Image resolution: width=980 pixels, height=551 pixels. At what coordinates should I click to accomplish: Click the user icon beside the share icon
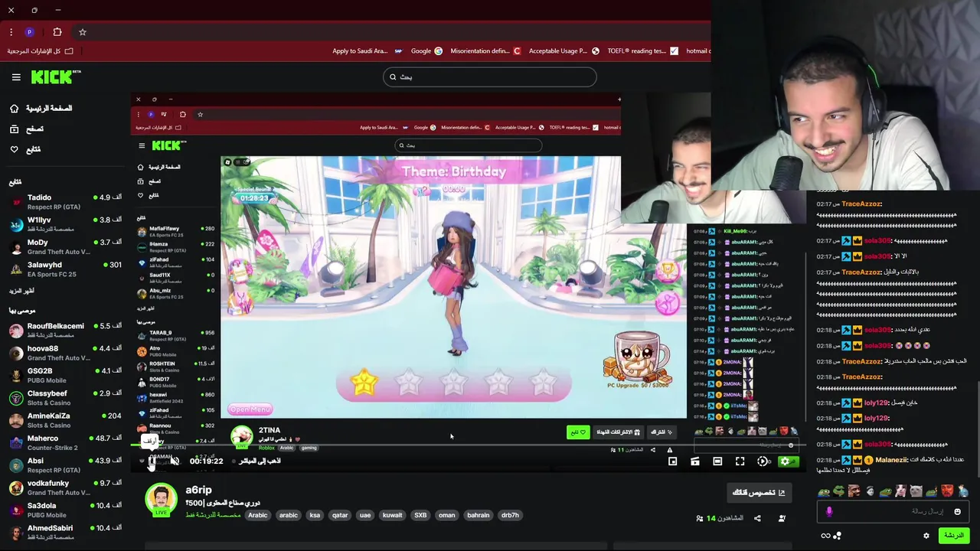(x=782, y=518)
